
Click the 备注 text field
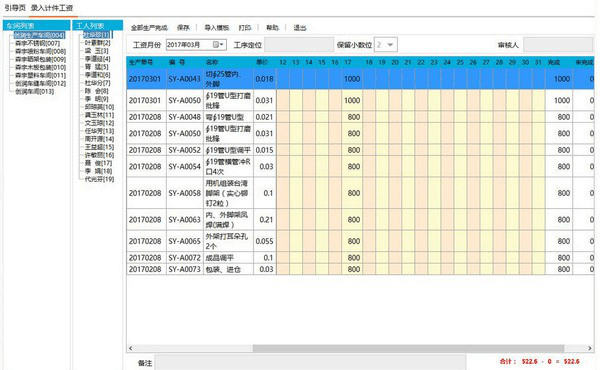(x=310, y=363)
